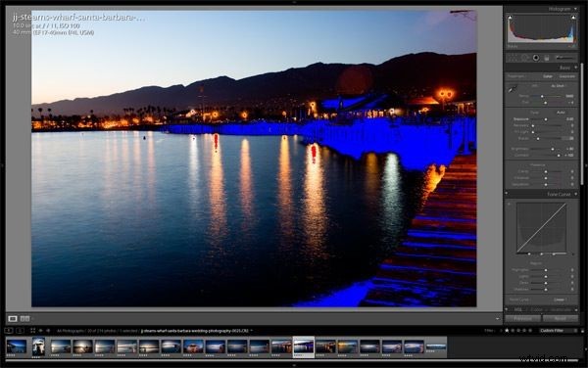Collapse the Tone Curve panel
This screenshot has width=588, height=368.
click(x=575, y=195)
